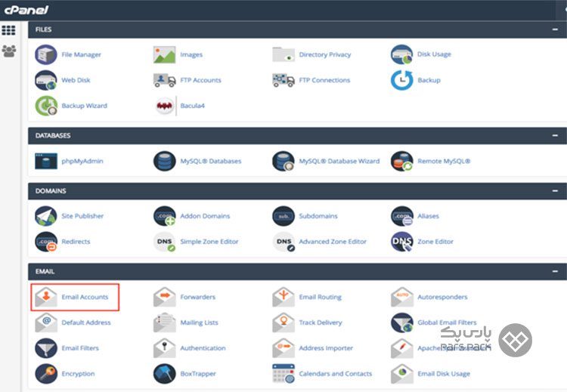This screenshot has width=567, height=392.
Task: Click the Global Email Filters icon
Action: [401, 323]
